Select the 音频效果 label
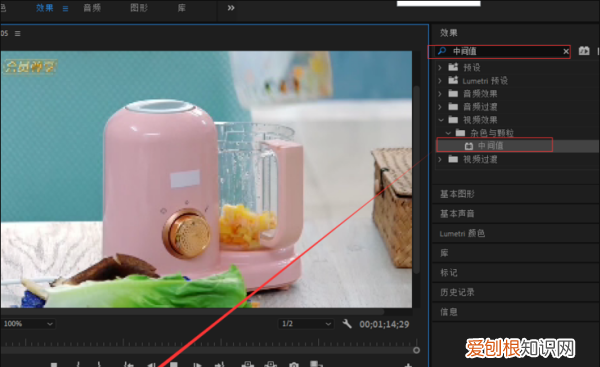The width and height of the screenshot is (600, 367). 480,94
